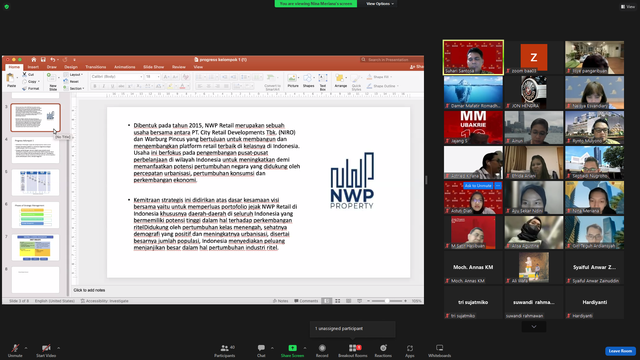The width and height of the screenshot is (640, 360).
Task: Switch to Normal view in status bar
Action: pyautogui.click(x=327, y=301)
